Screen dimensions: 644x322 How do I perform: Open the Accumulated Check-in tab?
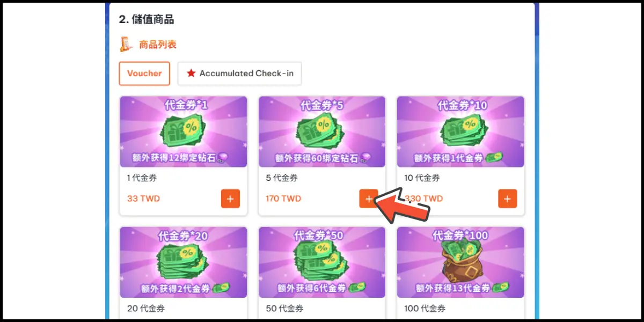(x=240, y=74)
